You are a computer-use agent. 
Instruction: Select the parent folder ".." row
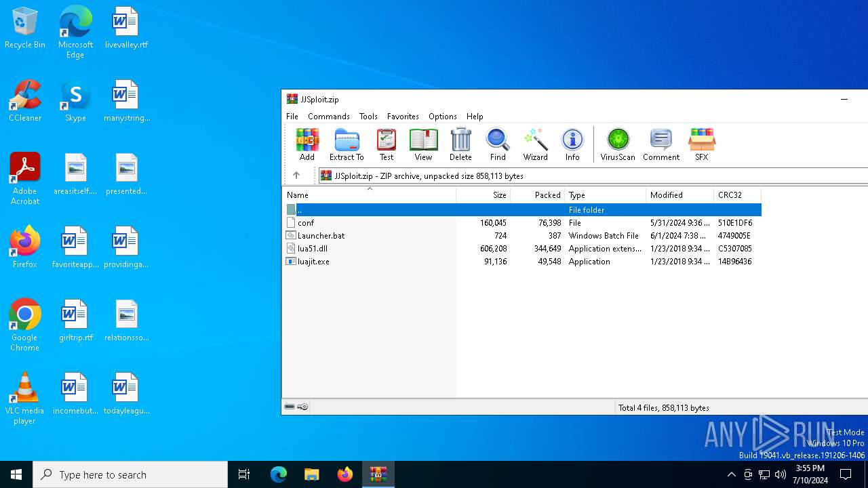pos(522,210)
